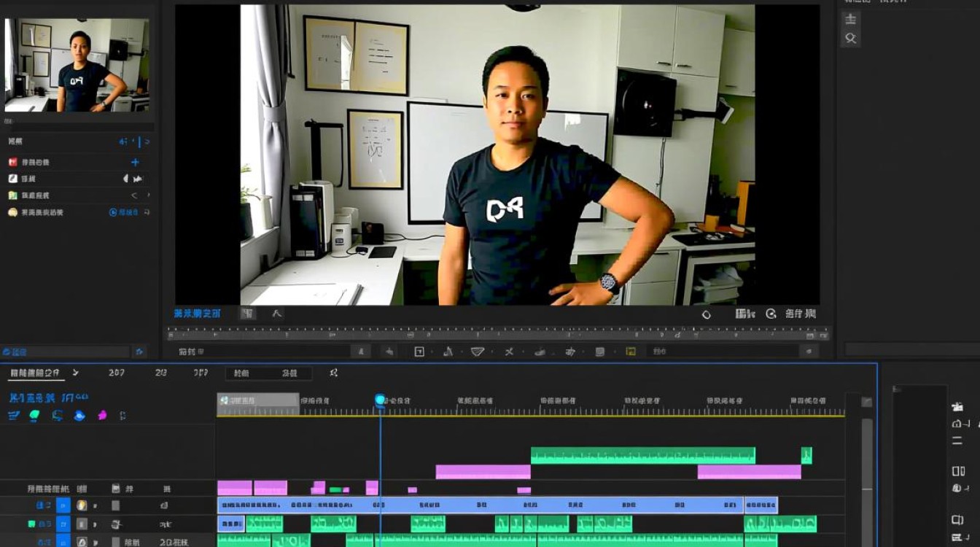Click the circular refresh icon under preview
This screenshot has height=547, width=980.
click(706, 314)
